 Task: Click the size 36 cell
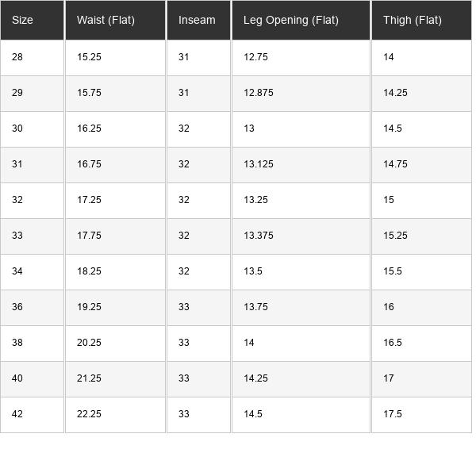point(17,307)
